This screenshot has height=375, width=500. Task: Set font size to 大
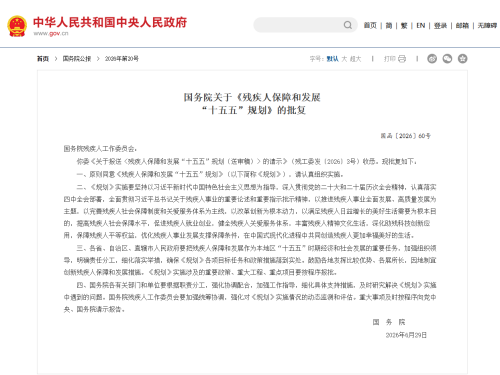(x=344, y=59)
